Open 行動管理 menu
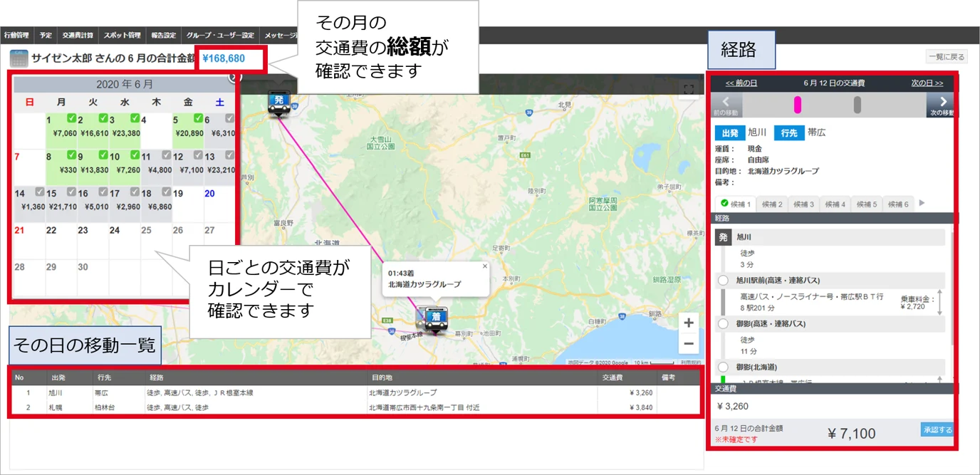Image resolution: width=980 pixels, height=475 pixels. [16, 35]
